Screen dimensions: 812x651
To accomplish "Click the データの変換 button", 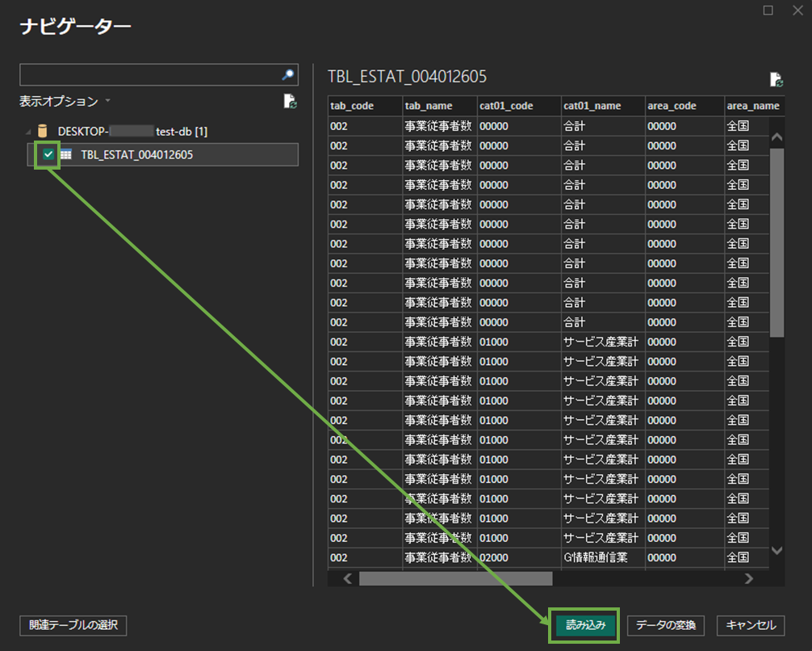I will click(665, 625).
